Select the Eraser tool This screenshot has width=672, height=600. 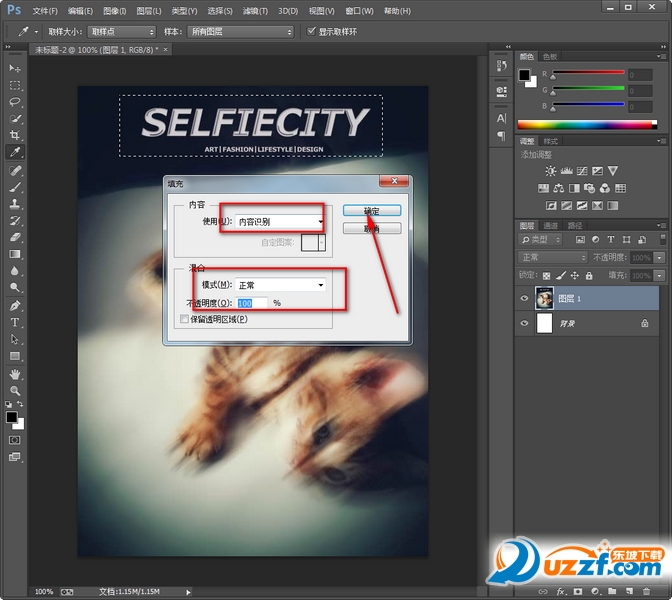click(15, 237)
